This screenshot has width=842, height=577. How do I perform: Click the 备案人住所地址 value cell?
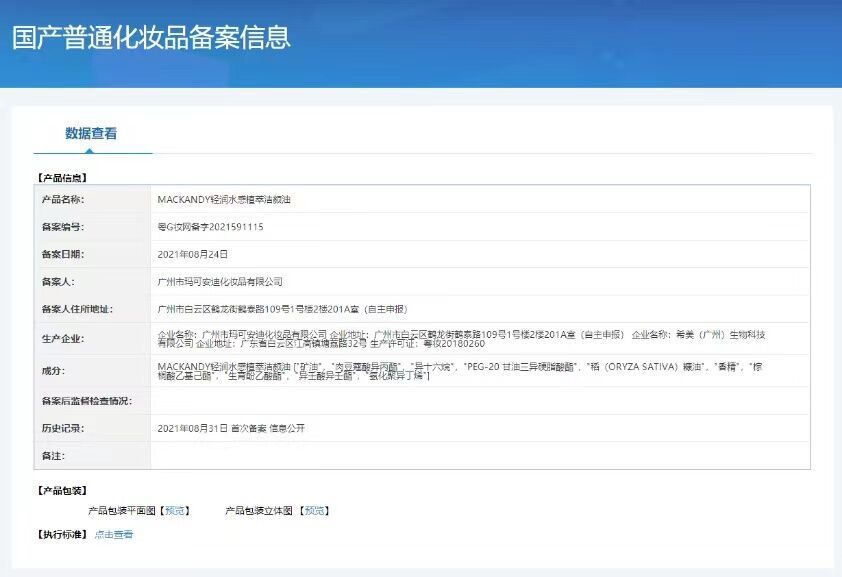point(283,309)
